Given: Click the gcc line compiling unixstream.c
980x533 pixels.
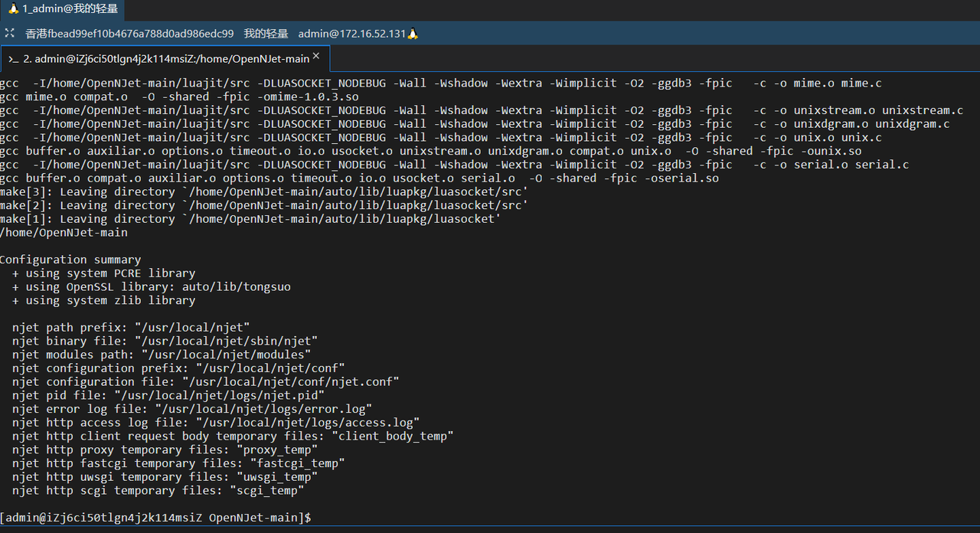Looking at the screenshot, I should [482, 110].
